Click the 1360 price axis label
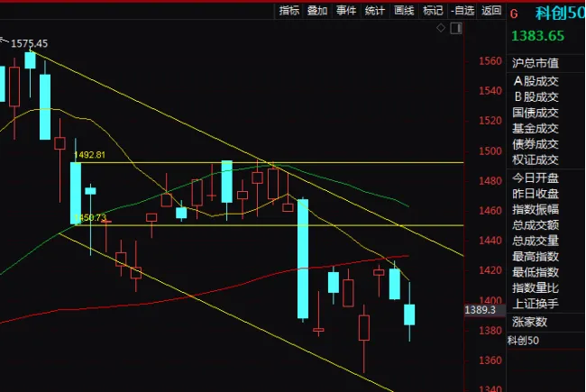 [x=490, y=360]
